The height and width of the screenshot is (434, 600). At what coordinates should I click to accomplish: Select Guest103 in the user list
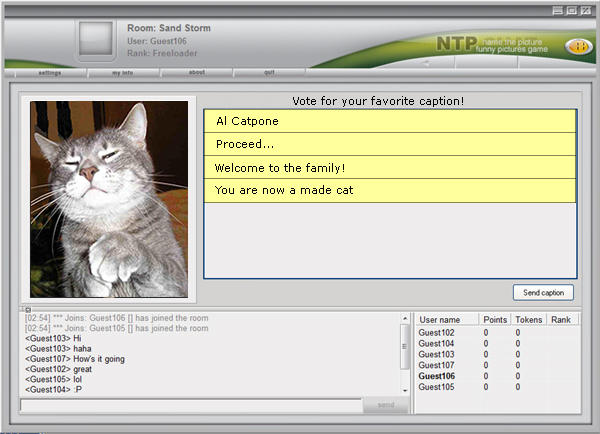coord(436,354)
